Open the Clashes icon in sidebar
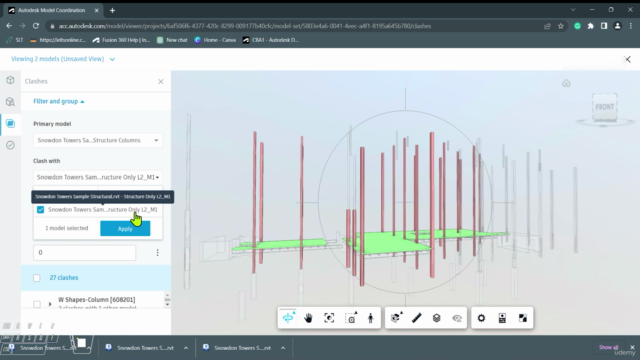This screenshot has height=360, width=640. tap(10, 123)
